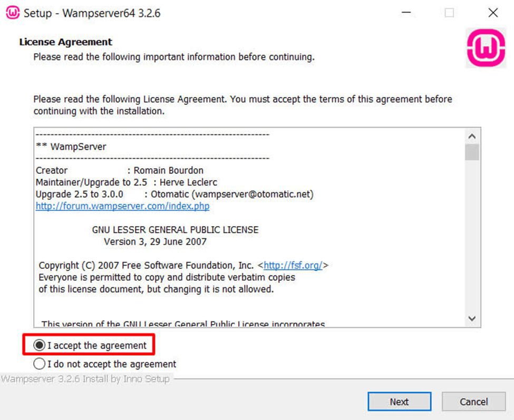The width and height of the screenshot is (514, 420).
Task: Click the Wampserver icon in the title bar
Action: click(13, 13)
